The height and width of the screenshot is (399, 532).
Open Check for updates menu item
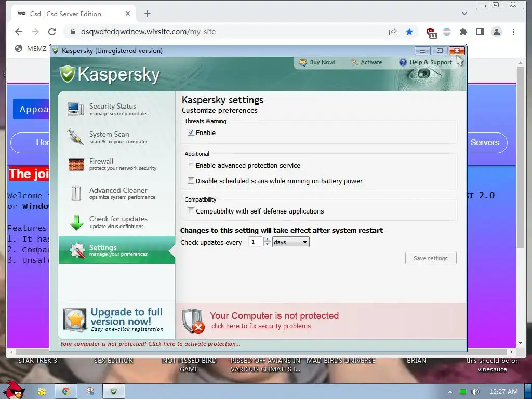(x=117, y=222)
